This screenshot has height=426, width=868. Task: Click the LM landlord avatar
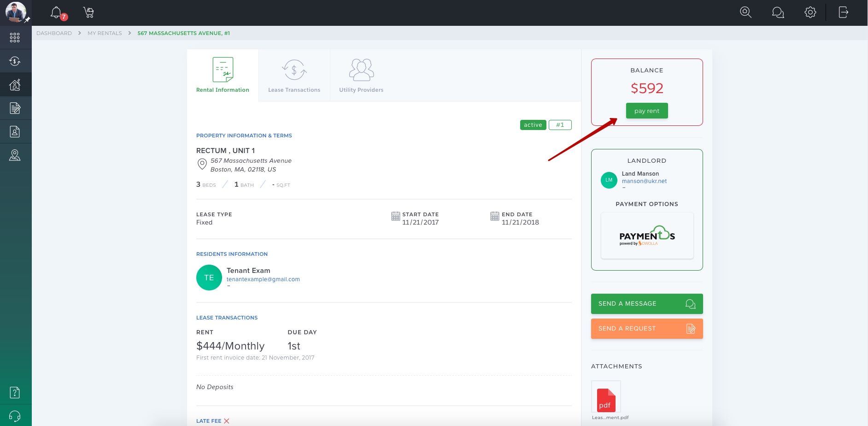tap(609, 180)
